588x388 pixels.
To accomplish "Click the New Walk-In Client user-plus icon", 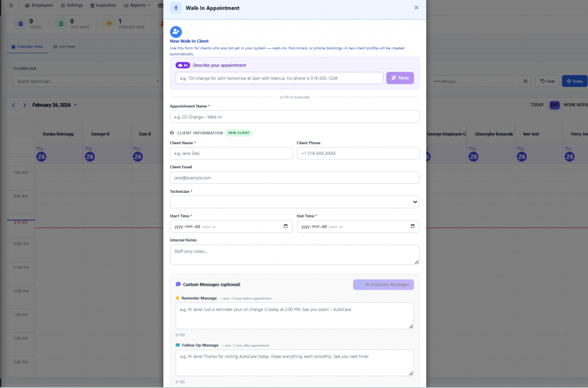I will [x=176, y=32].
